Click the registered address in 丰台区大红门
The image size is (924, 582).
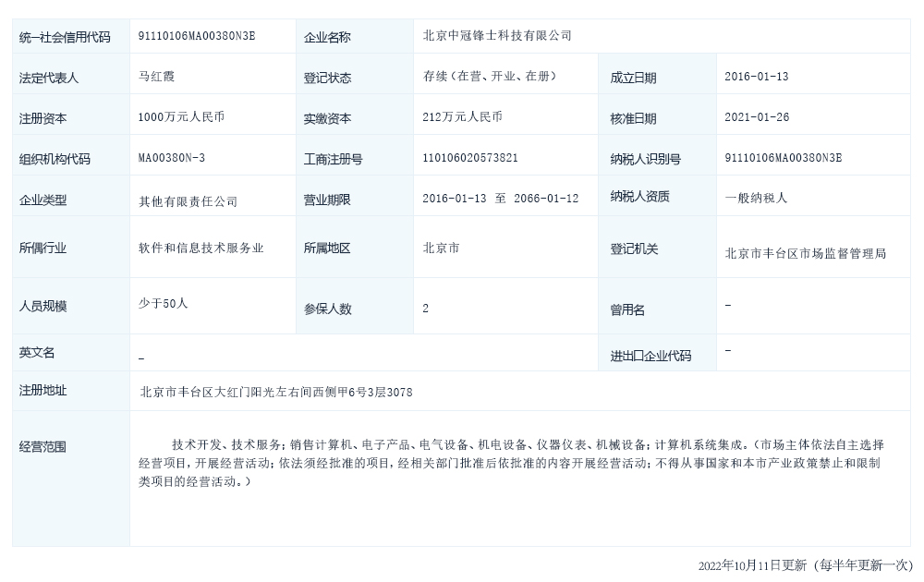[275, 393]
